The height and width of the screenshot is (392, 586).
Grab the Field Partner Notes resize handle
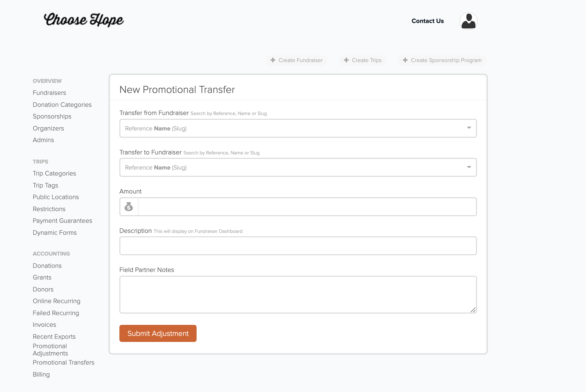click(x=473, y=310)
